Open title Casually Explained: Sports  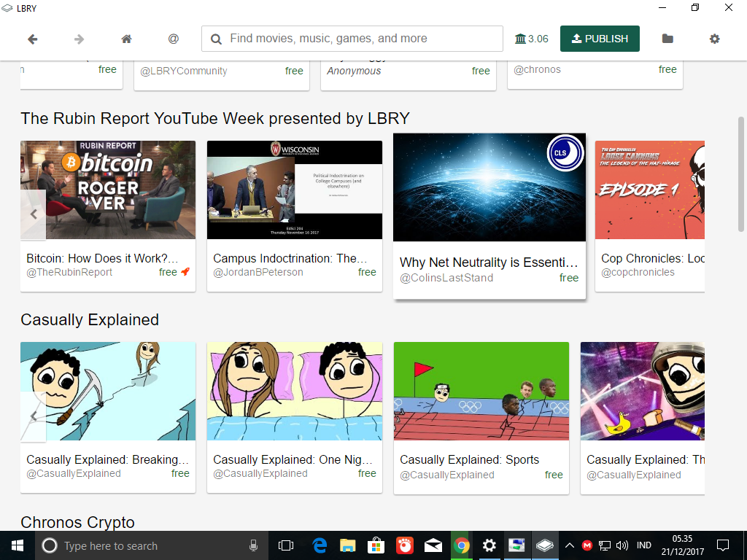[469, 459]
